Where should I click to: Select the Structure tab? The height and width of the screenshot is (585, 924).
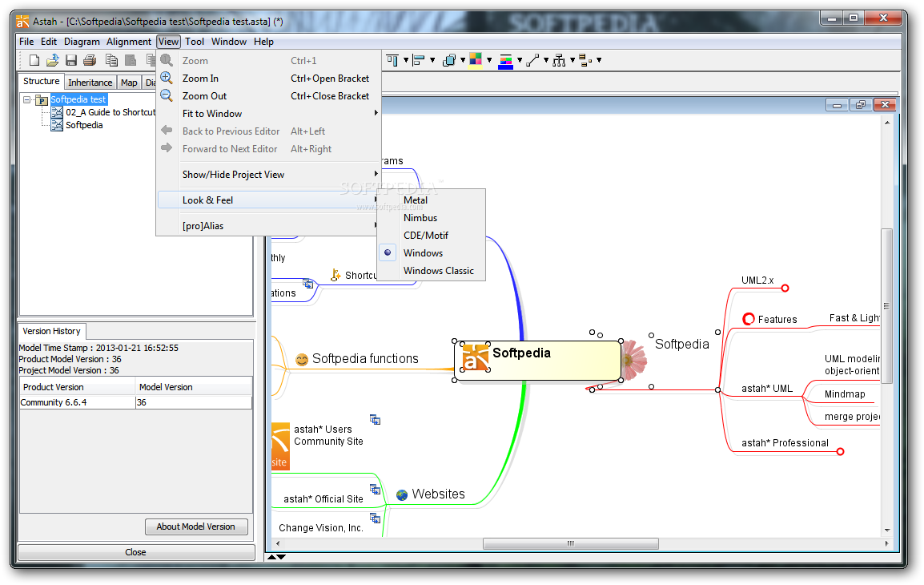(42, 82)
